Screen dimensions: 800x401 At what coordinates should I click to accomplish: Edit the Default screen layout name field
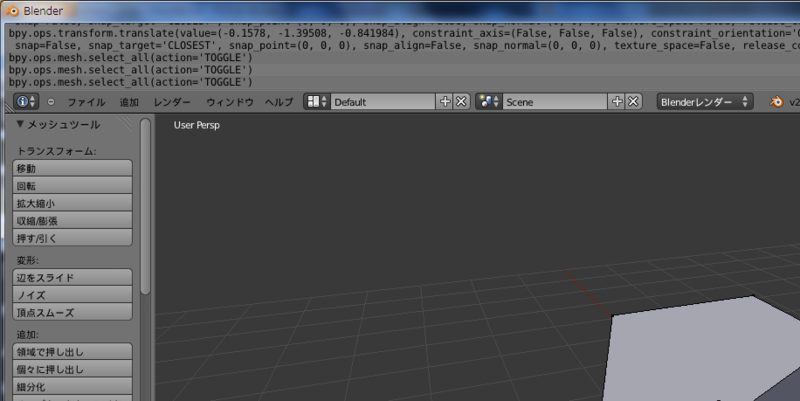coord(383,102)
